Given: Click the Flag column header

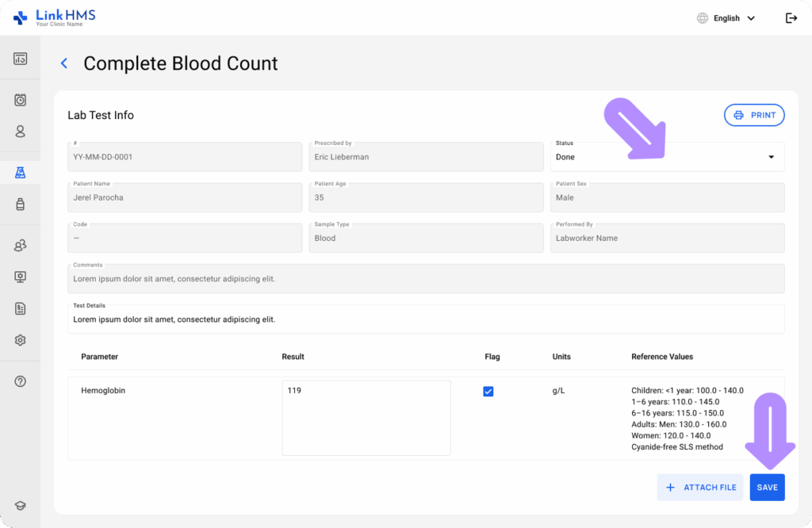Looking at the screenshot, I should tap(492, 357).
